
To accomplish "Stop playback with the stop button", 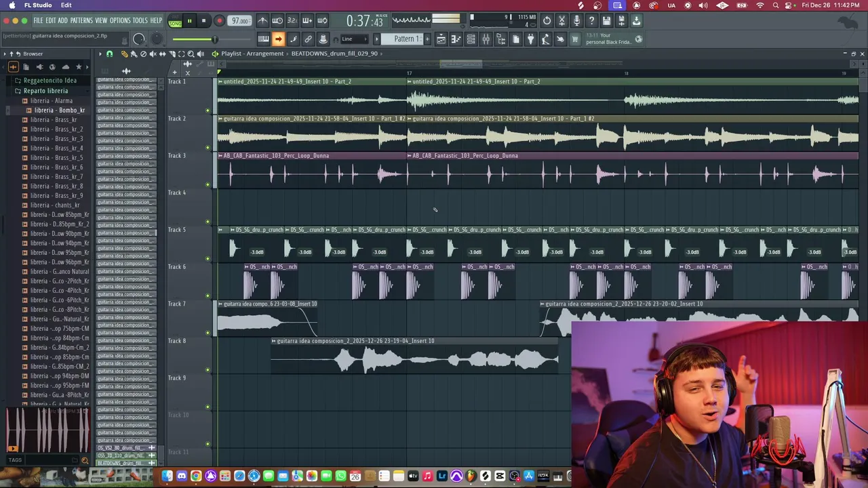I will click(204, 20).
